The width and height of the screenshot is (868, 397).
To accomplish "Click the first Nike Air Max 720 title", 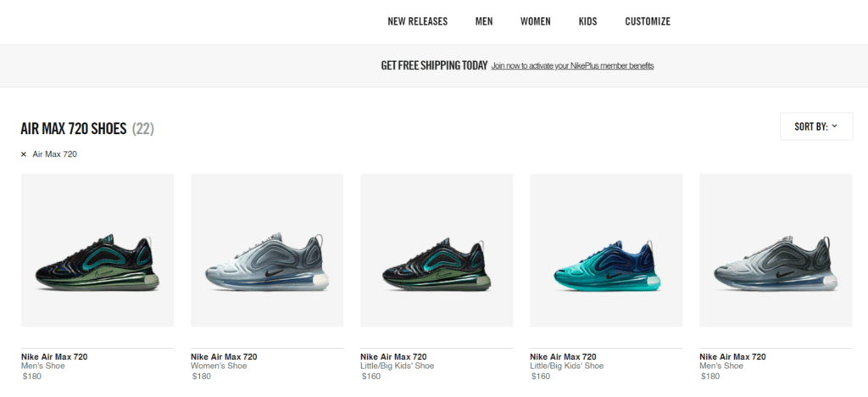I will pos(54,356).
